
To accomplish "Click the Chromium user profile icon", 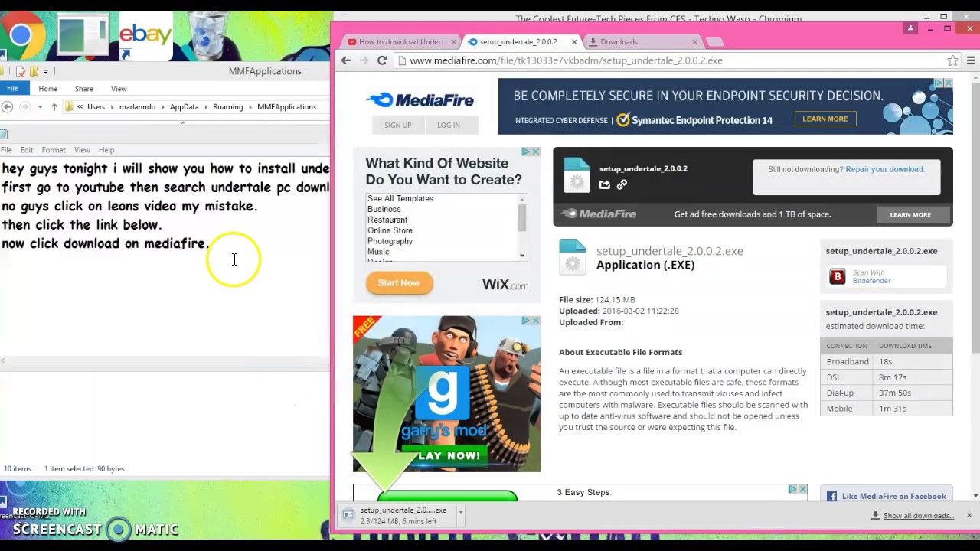I will (x=910, y=28).
